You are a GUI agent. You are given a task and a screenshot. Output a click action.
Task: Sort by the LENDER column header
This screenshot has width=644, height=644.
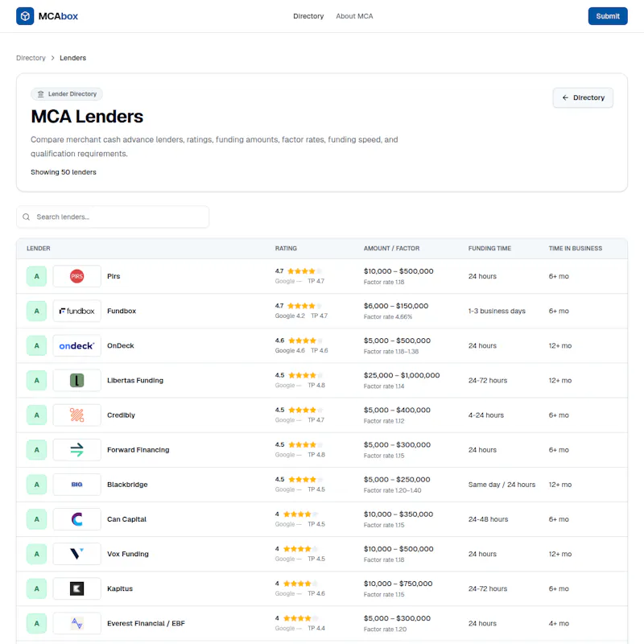(38, 249)
